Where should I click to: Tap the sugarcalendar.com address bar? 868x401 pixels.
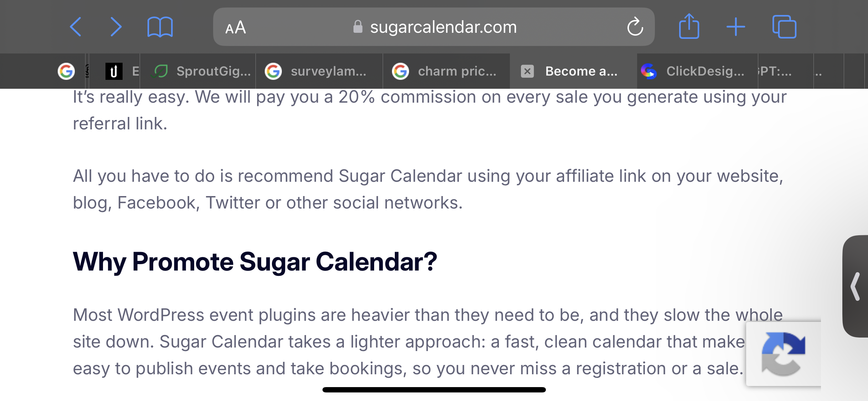[x=434, y=27]
